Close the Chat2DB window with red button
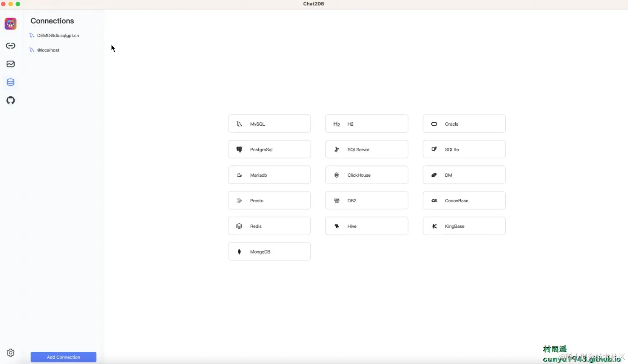The height and width of the screenshot is (364, 628). (x=3, y=4)
